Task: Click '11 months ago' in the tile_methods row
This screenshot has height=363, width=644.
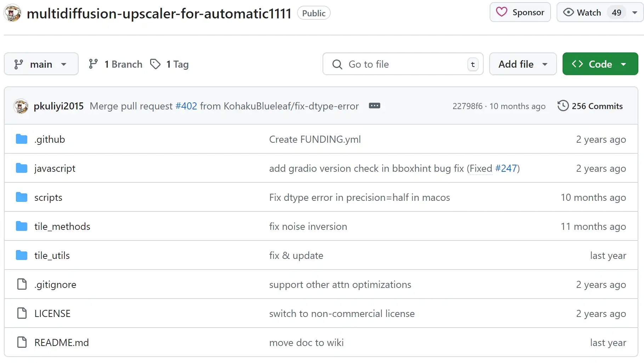Action: 593,226
